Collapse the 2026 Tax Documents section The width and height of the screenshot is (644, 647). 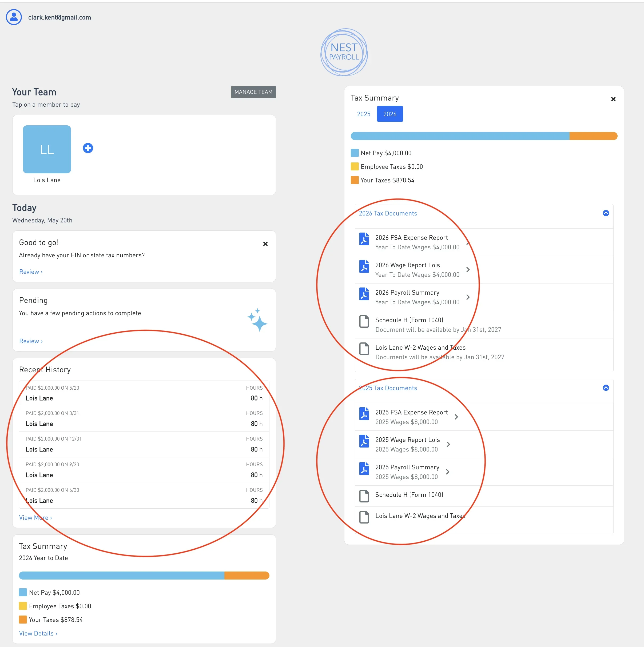click(606, 213)
